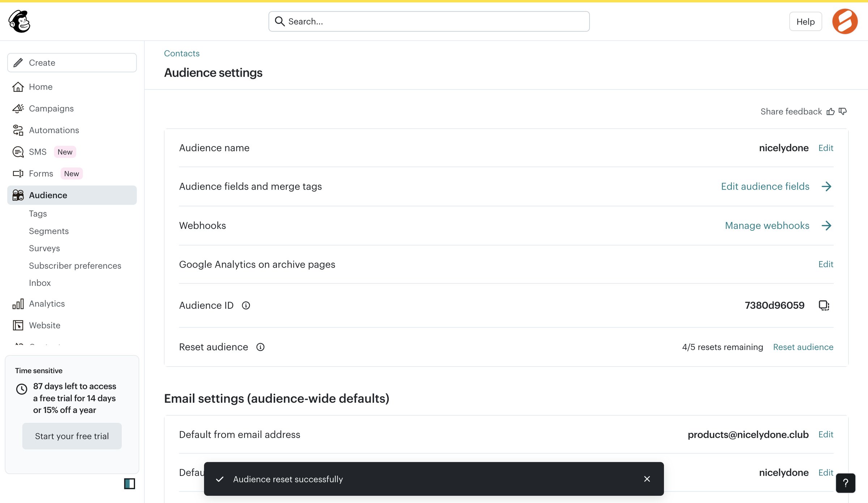Open Inbox under Audience

40,283
